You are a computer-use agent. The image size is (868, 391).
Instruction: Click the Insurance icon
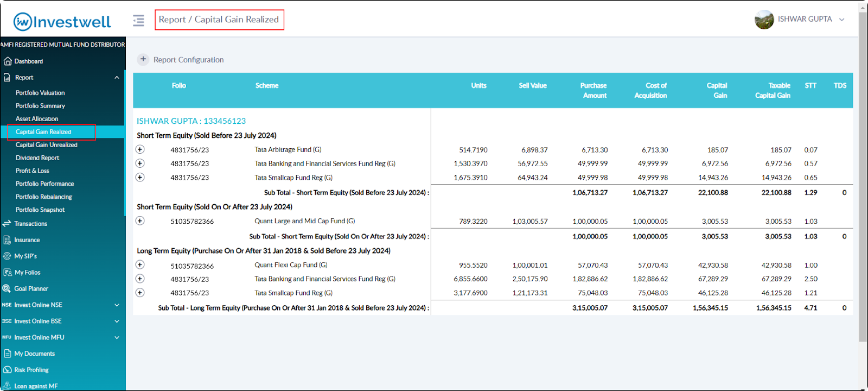coord(7,240)
